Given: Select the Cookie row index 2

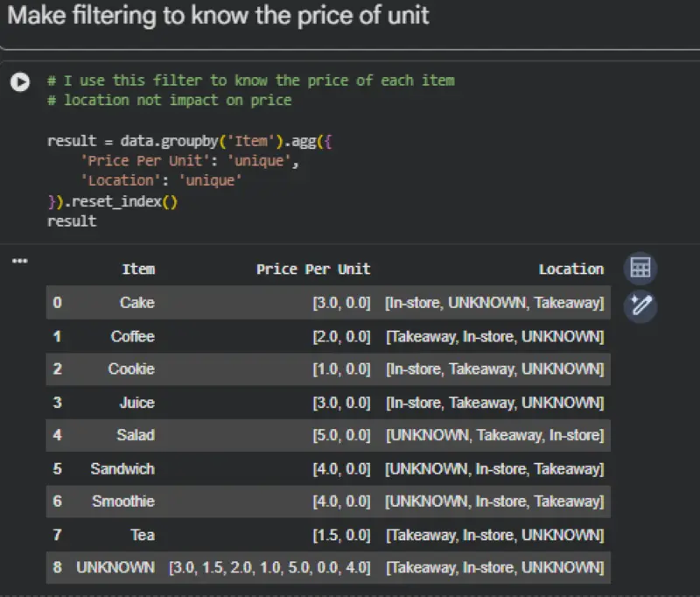Looking at the screenshot, I should pyautogui.click(x=133, y=369).
